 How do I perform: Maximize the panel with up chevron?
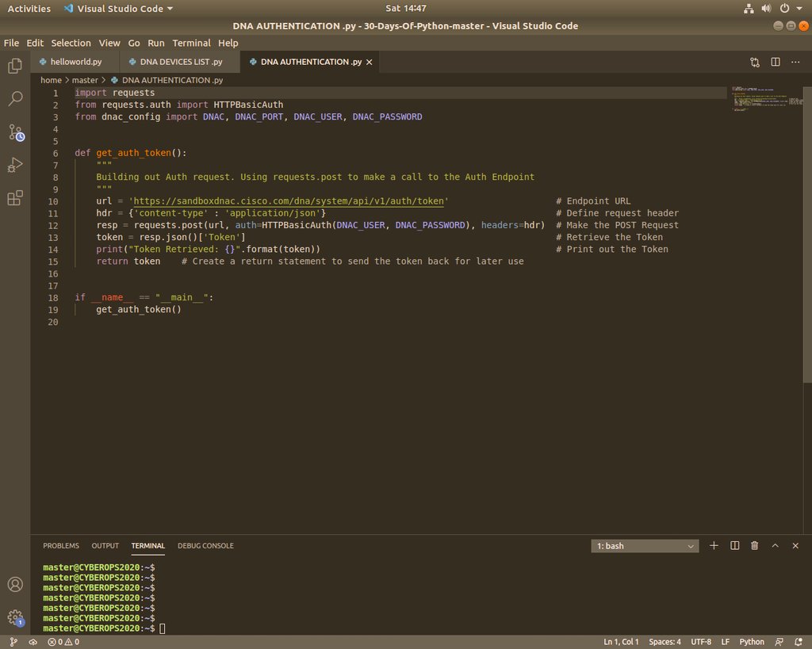(776, 545)
